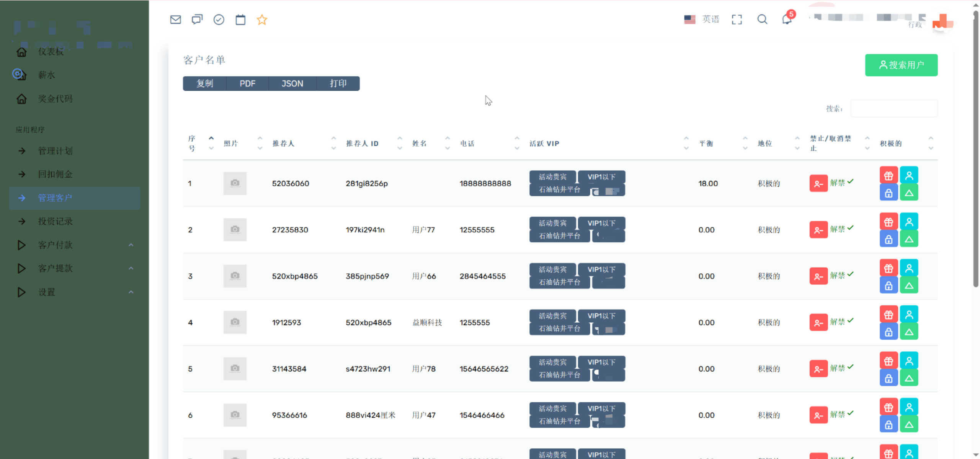Click the yellow star favorites icon
The width and height of the screenshot is (980, 459).
[262, 20]
